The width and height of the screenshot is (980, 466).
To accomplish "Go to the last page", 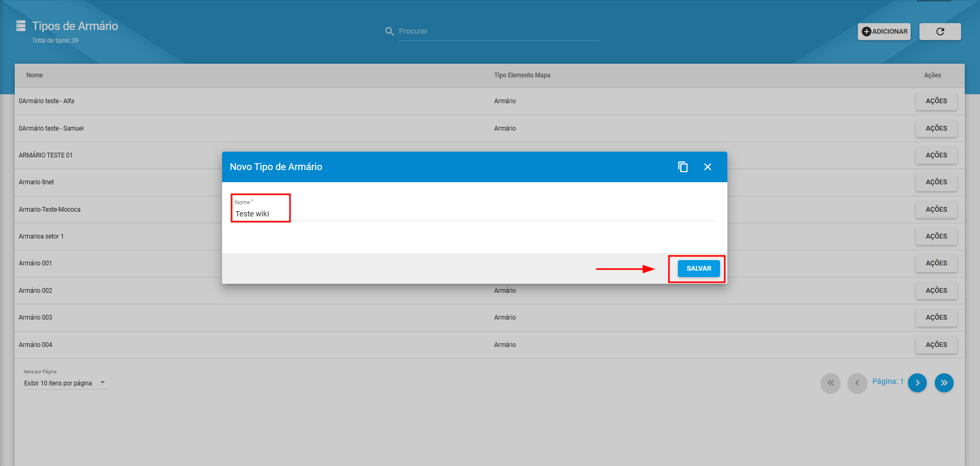I will click(944, 383).
